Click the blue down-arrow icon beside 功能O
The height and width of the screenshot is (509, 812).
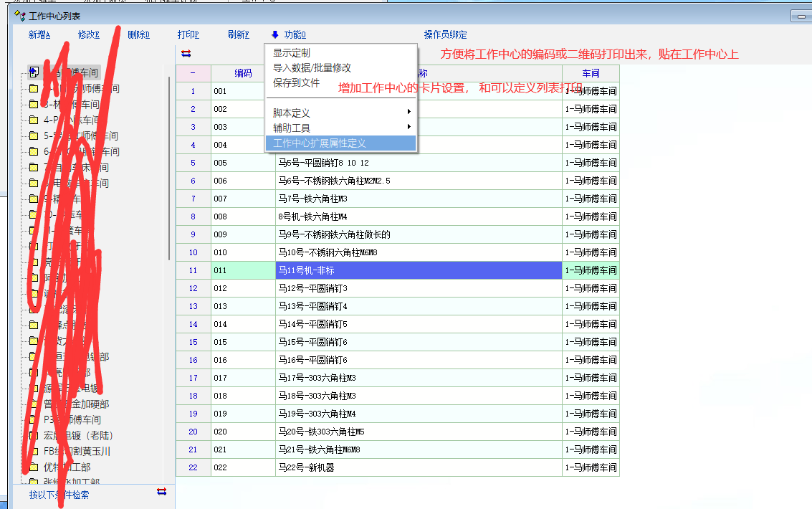(x=275, y=34)
